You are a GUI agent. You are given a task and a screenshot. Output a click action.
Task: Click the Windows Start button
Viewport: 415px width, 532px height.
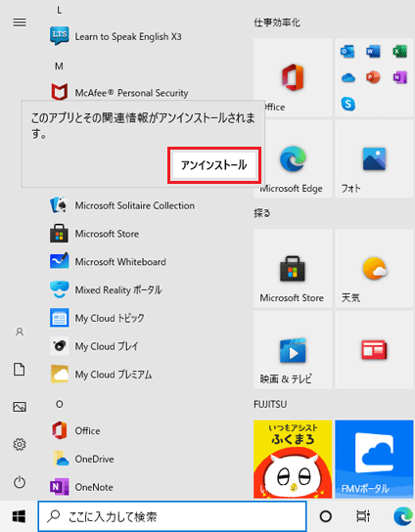pyautogui.click(x=19, y=516)
